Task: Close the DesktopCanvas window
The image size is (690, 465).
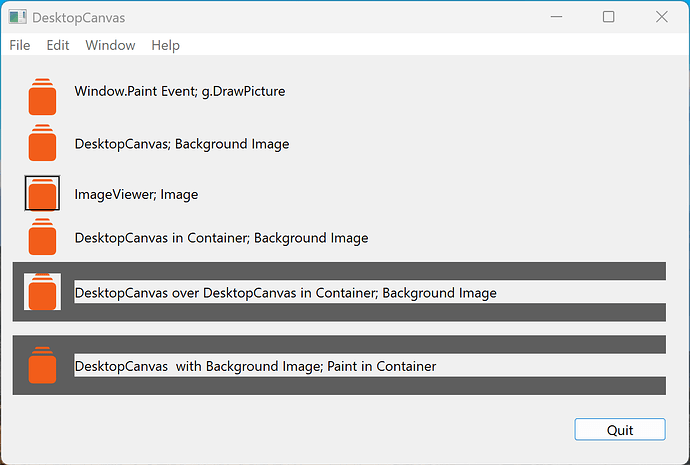Action: tap(661, 17)
